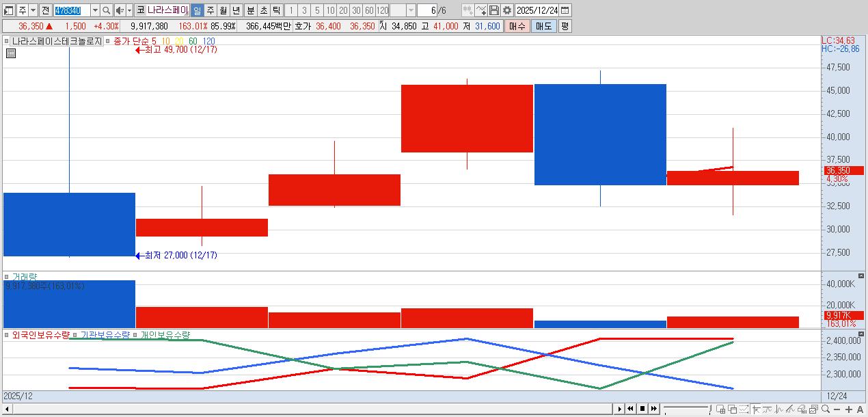The height and width of the screenshot is (417, 868).
Task: Click the price pane marker beside stock name
Action: tap(7, 41)
